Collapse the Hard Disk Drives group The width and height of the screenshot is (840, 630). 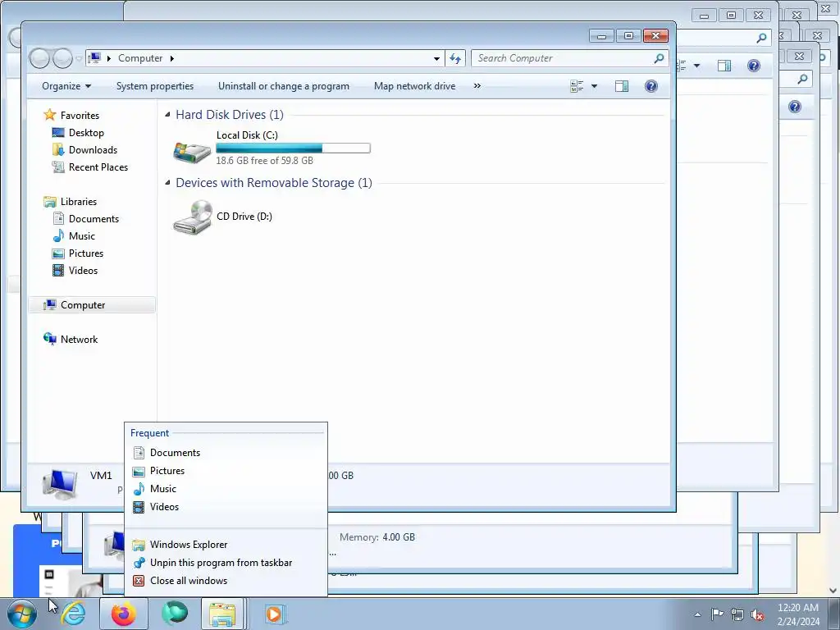[167, 114]
